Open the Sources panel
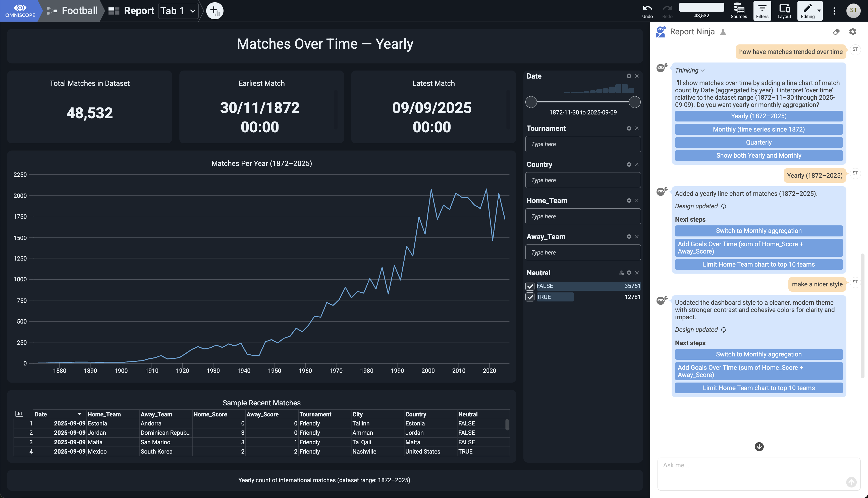 (x=738, y=11)
